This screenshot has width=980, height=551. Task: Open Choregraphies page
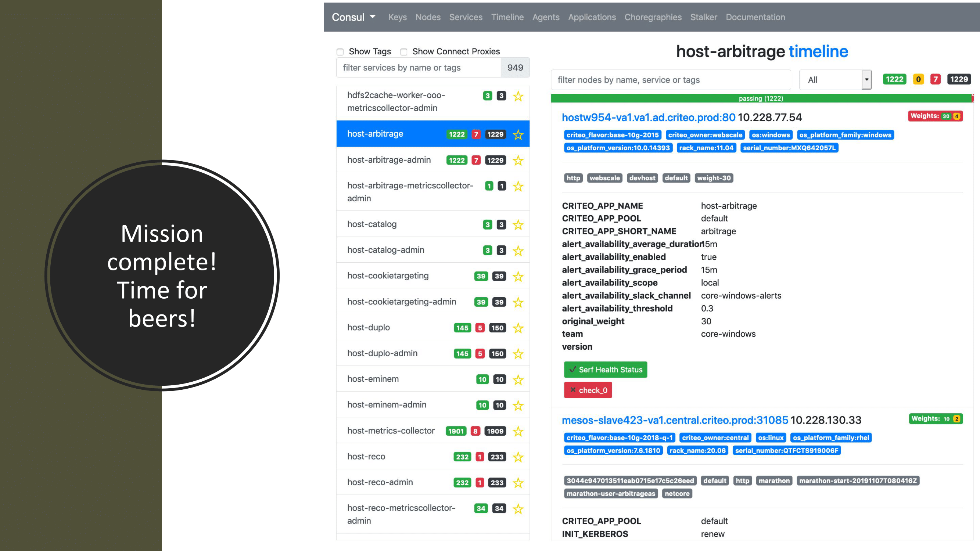pyautogui.click(x=653, y=17)
